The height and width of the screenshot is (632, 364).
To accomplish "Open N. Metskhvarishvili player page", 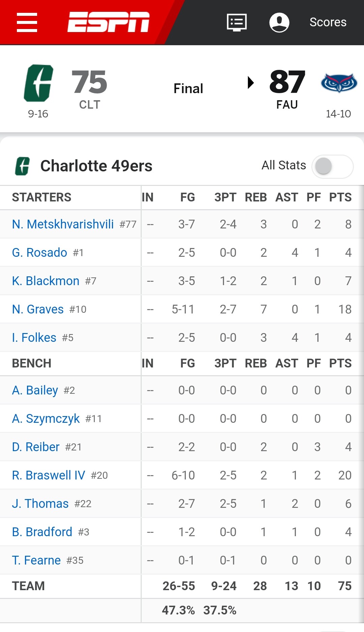I will 63,224.
